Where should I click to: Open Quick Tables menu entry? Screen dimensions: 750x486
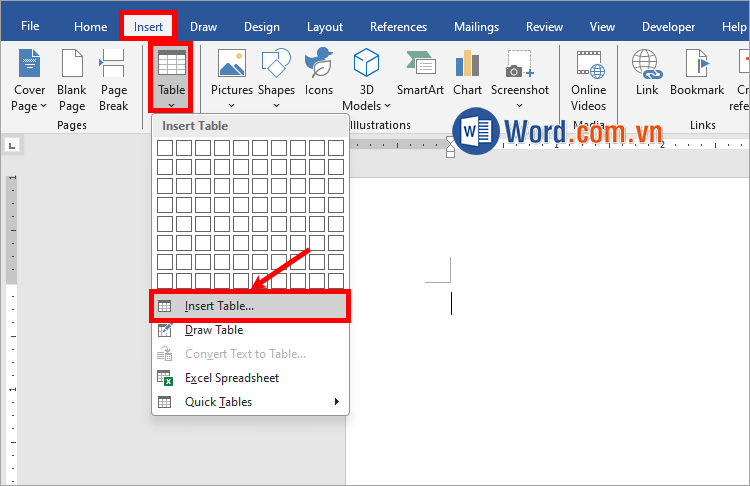pos(250,402)
